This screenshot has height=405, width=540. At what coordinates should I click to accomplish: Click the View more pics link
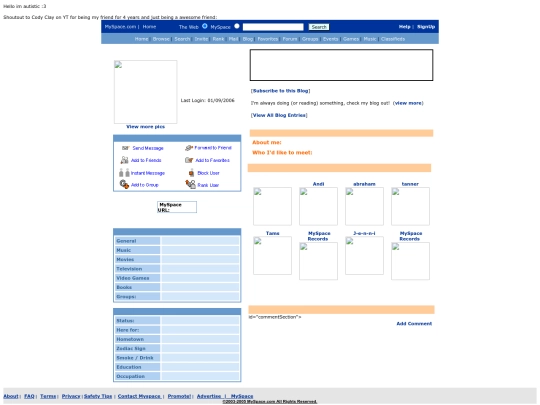145,127
